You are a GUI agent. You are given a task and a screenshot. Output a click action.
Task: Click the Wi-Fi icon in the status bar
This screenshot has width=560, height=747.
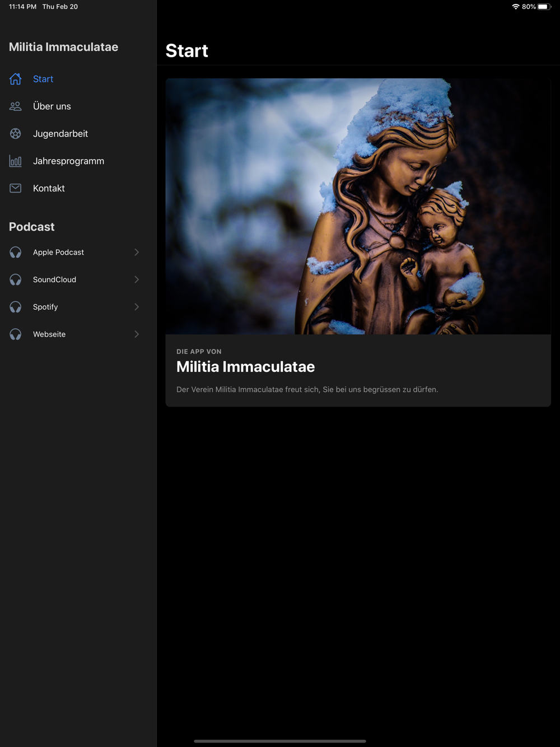(516, 7)
